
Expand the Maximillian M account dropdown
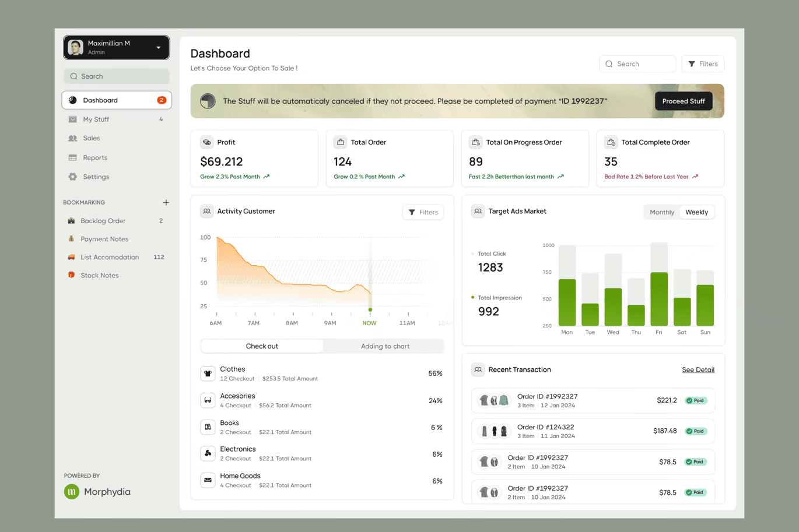pyautogui.click(x=158, y=48)
